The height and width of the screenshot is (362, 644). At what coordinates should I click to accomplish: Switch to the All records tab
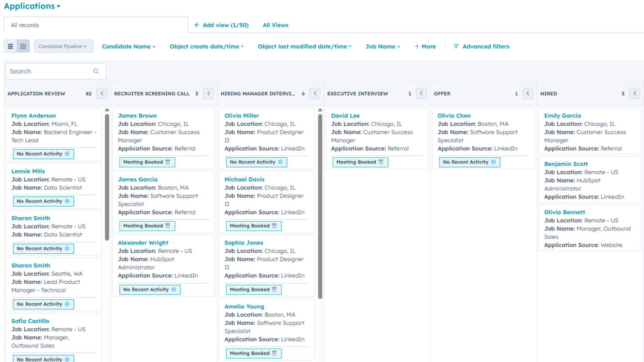(24, 25)
